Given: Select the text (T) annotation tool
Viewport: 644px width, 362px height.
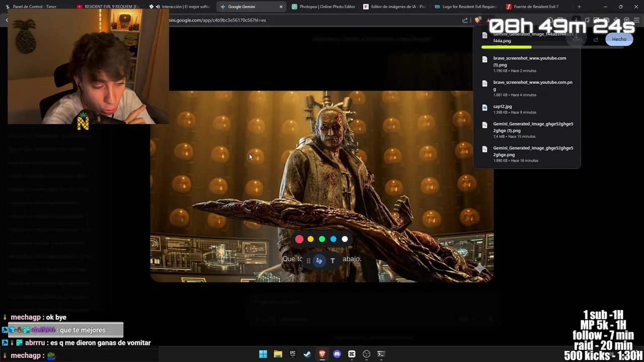Looking at the screenshot, I should point(333,260).
